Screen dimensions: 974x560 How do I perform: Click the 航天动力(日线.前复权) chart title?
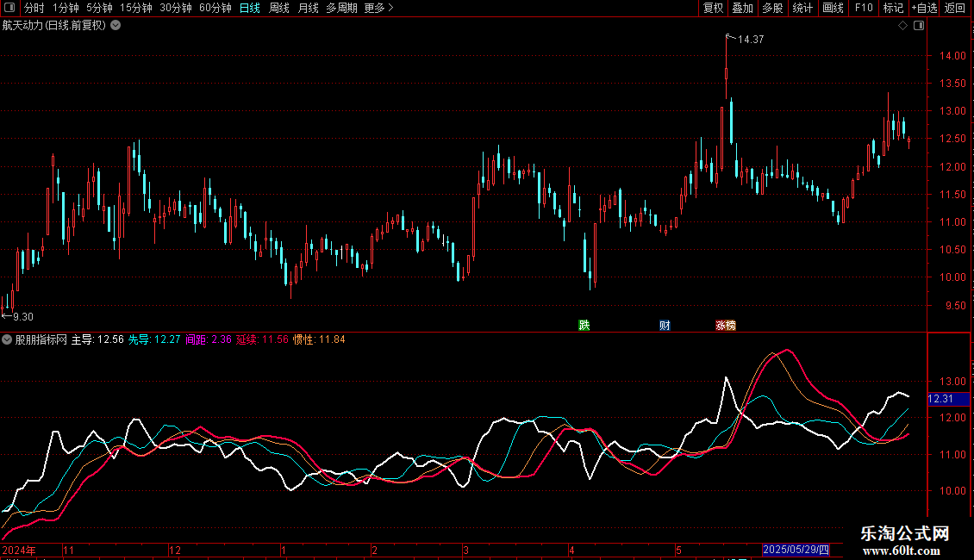click(x=54, y=26)
